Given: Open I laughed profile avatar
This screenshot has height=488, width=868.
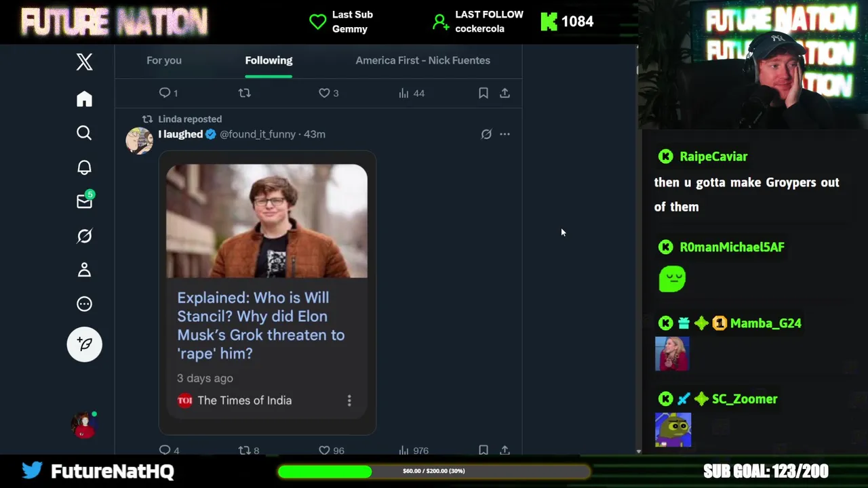Looking at the screenshot, I should (x=139, y=141).
